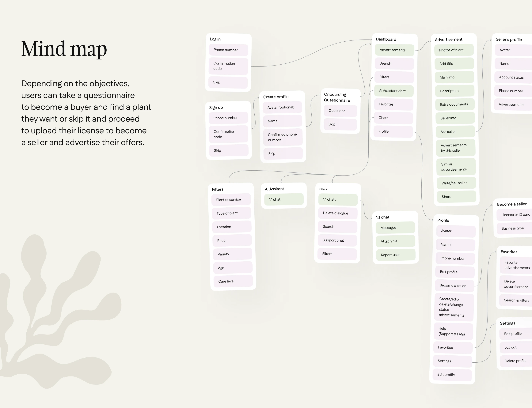Open Advertisements in the Dashboard card
The width and height of the screenshot is (532, 408).
tap(394, 50)
